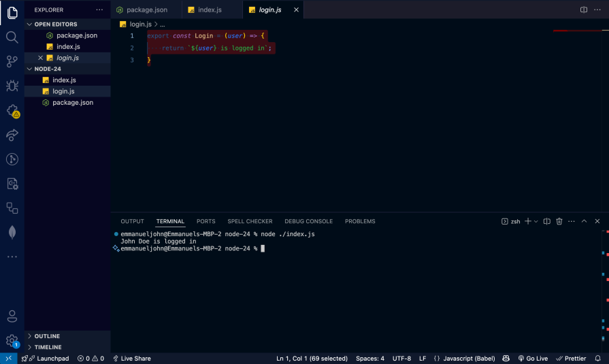Image resolution: width=609 pixels, height=364 pixels.
Task: Open the Run and Debug view
Action: point(12,86)
